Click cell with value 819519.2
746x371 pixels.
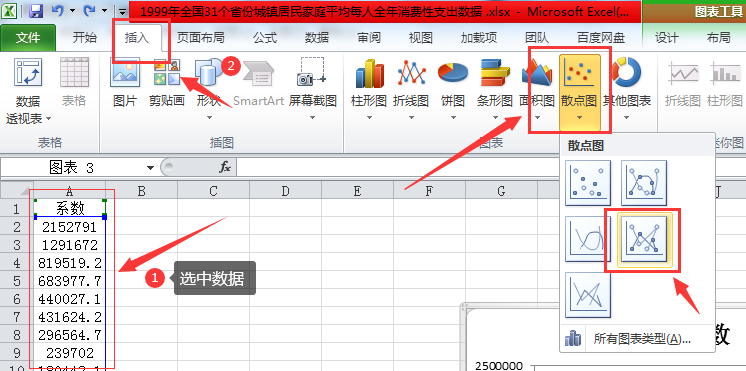(70, 263)
